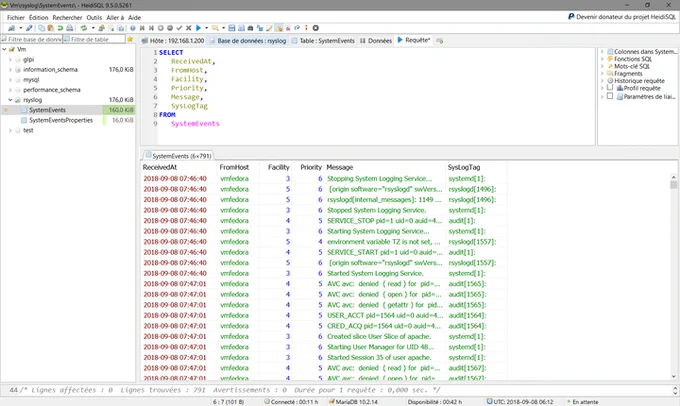Image resolution: width=680 pixels, height=406 pixels.
Task: Click the Save query disk icon
Action: [232, 28]
